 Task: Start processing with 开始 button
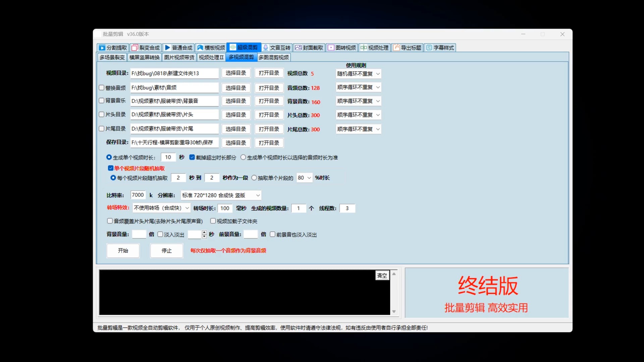[123, 250]
